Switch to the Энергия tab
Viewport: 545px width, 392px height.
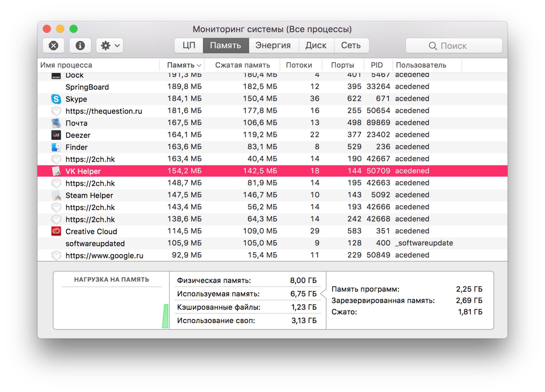pos(273,45)
